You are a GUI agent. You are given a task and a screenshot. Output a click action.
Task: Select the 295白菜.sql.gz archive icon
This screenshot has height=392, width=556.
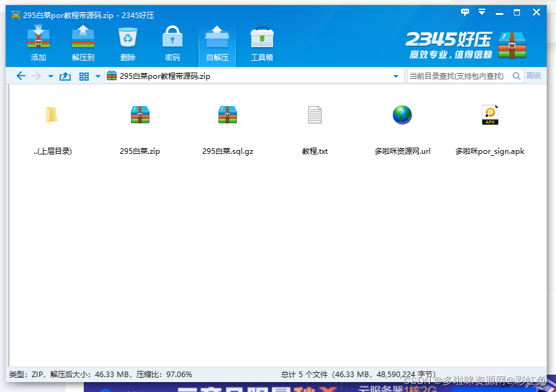pyautogui.click(x=227, y=115)
